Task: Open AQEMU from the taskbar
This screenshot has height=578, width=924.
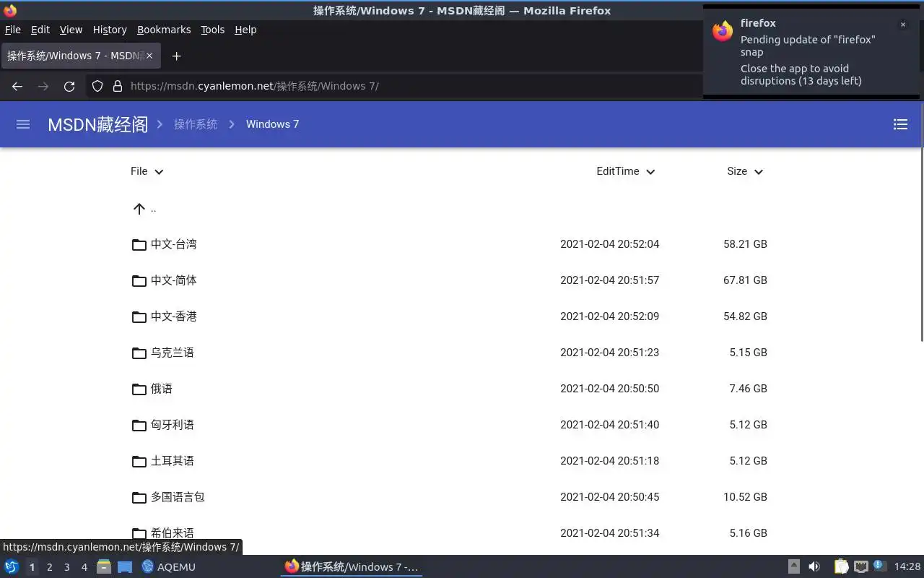Action: [169, 566]
